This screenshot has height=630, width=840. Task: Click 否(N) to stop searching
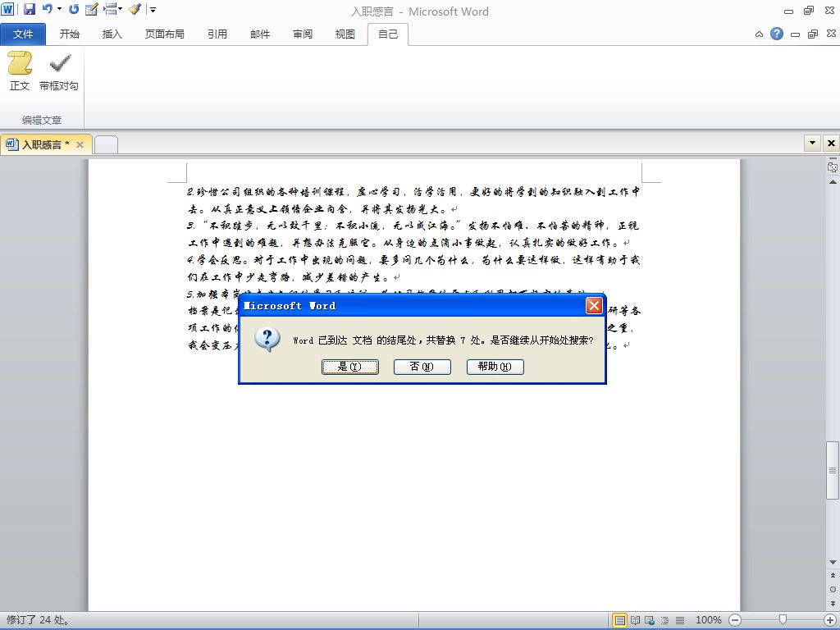(x=422, y=367)
